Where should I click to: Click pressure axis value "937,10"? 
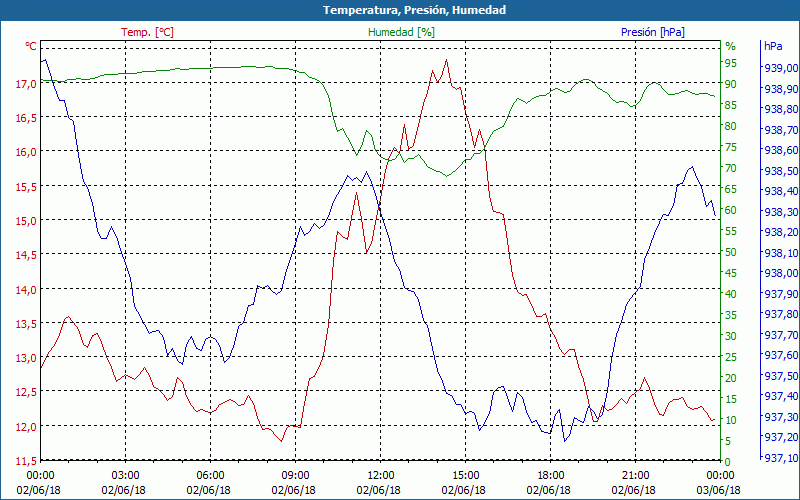(x=781, y=458)
